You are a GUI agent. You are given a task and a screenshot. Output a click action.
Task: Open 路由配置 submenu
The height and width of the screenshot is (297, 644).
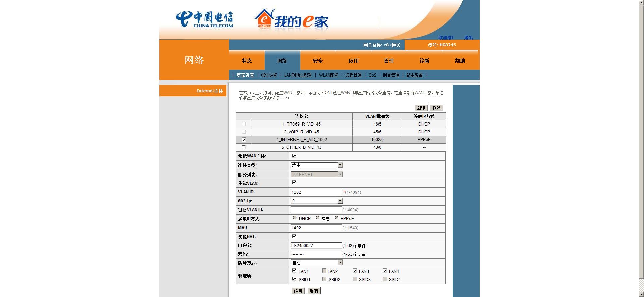(414, 75)
